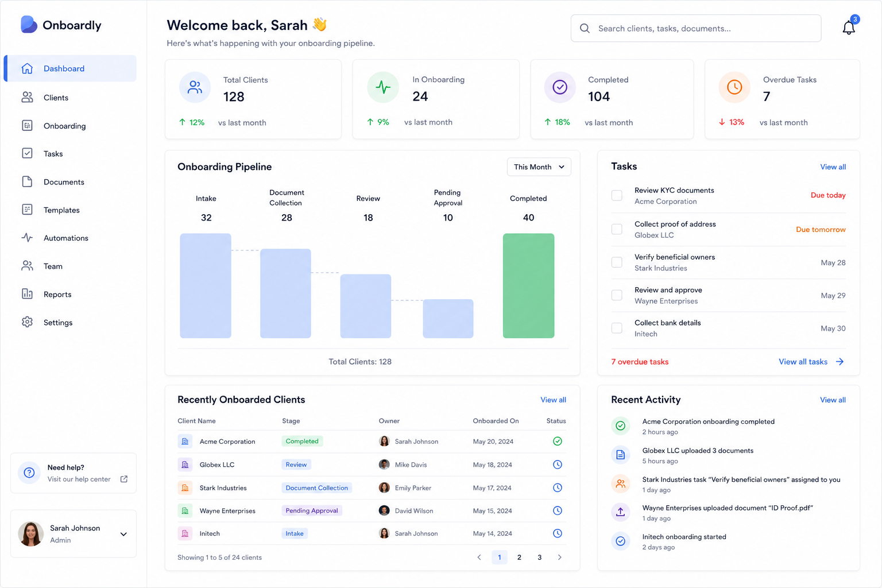The width and height of the screenshot is (882, 588).
Task: Click View all in Recent Activity
Action: click(833, 400)
